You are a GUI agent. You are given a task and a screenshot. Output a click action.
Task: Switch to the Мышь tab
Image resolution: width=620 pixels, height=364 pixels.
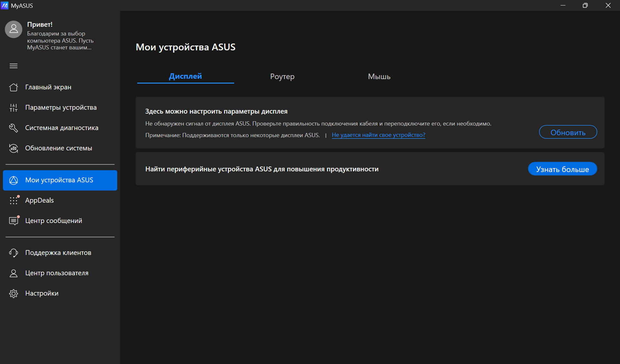379,76
